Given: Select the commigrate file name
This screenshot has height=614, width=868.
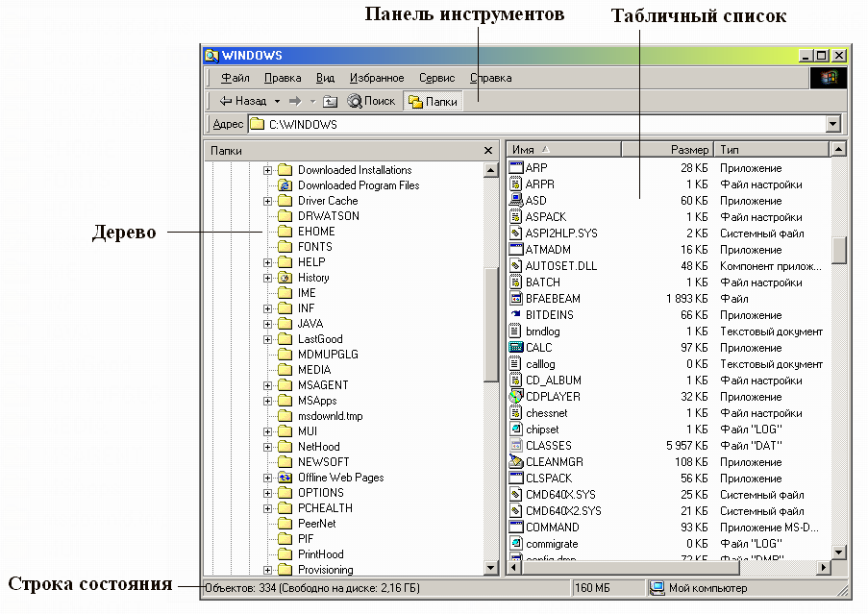Looking at the screenshot, I should click(552, 544).
